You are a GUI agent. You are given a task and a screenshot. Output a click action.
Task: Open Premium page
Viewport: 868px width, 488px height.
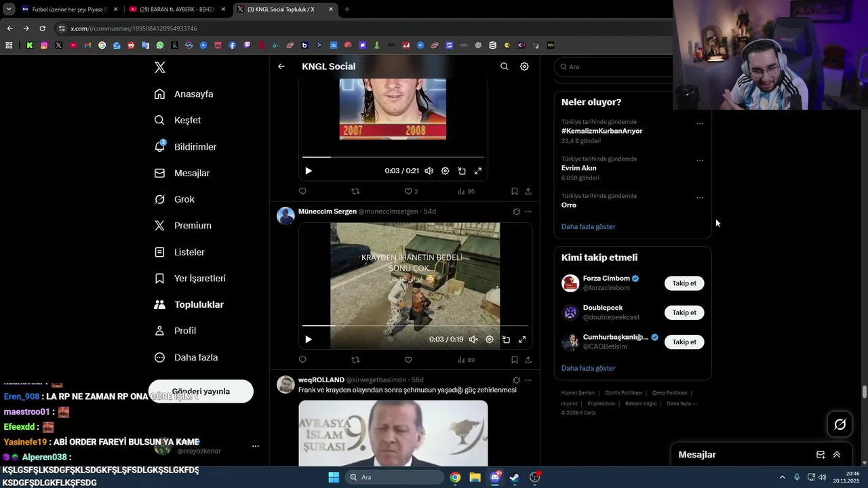(183, 226)
